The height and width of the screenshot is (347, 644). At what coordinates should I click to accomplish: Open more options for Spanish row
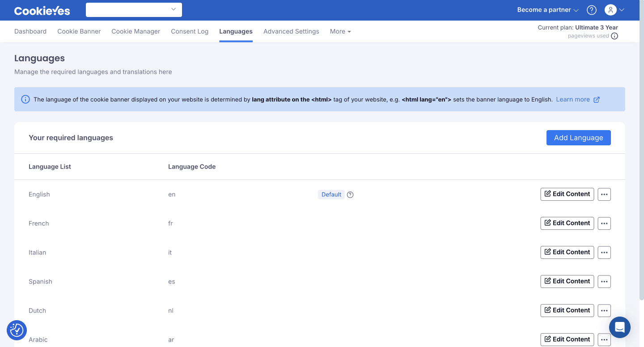pos(604,281)
